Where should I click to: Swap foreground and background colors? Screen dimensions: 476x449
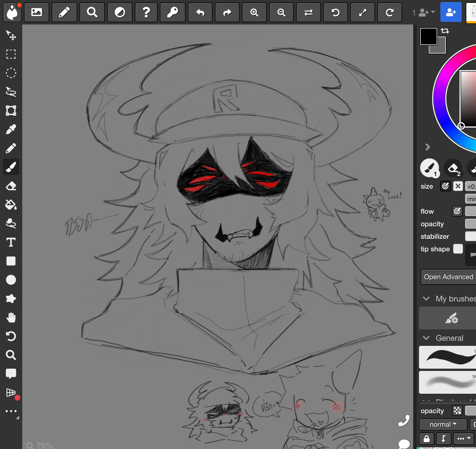tap(445, 31)
